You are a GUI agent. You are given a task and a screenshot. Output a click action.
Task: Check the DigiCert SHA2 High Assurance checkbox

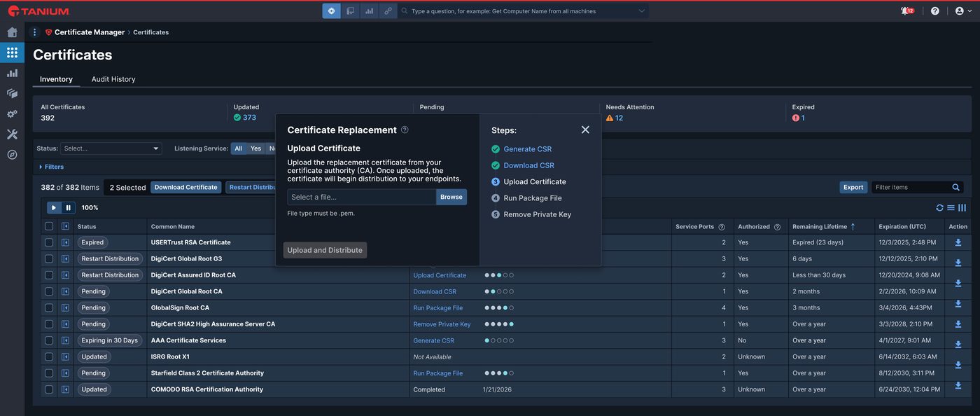[x=49, y=324]
